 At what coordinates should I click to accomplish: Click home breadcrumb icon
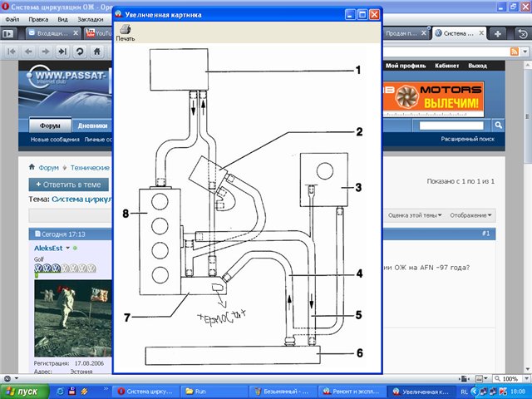coord(32,167)
